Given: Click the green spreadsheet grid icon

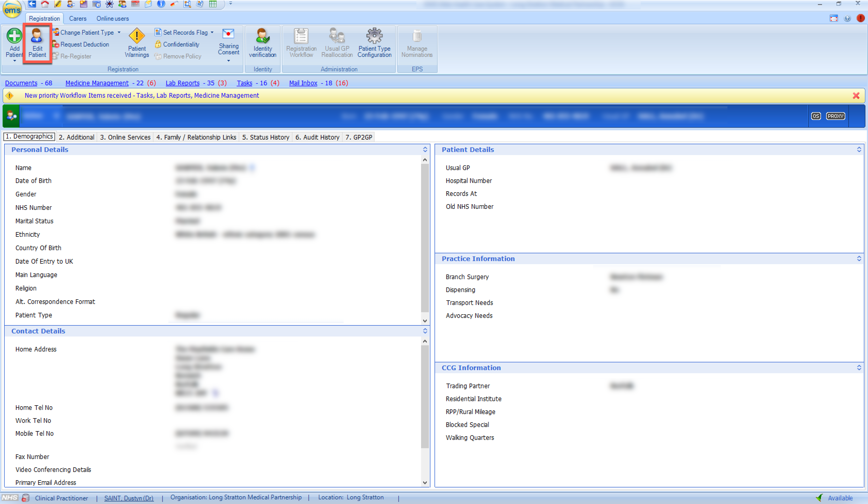Looking at the screenshot, I should point(213,4).
